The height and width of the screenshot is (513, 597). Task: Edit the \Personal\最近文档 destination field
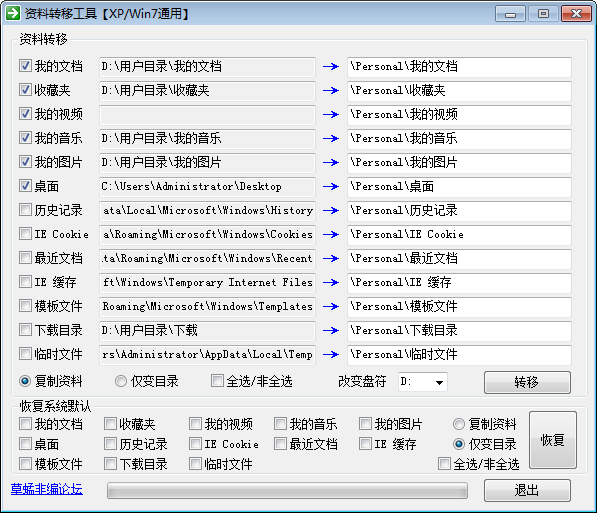click(x=459, y=259)
